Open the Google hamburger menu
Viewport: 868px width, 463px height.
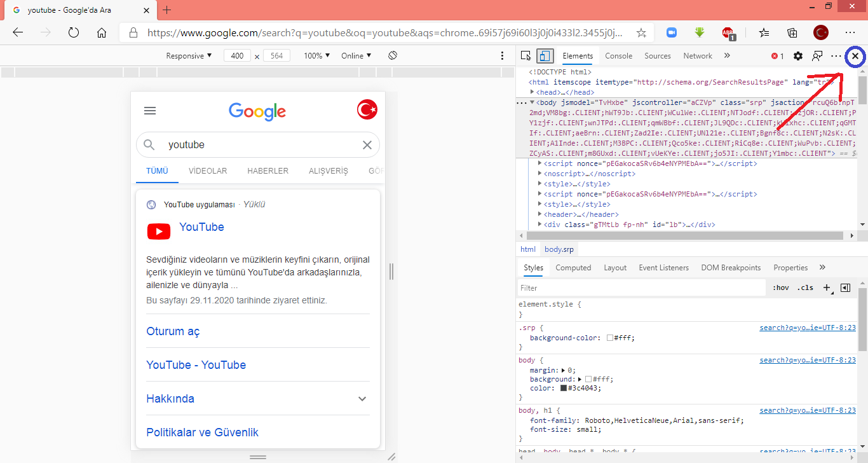150,111
